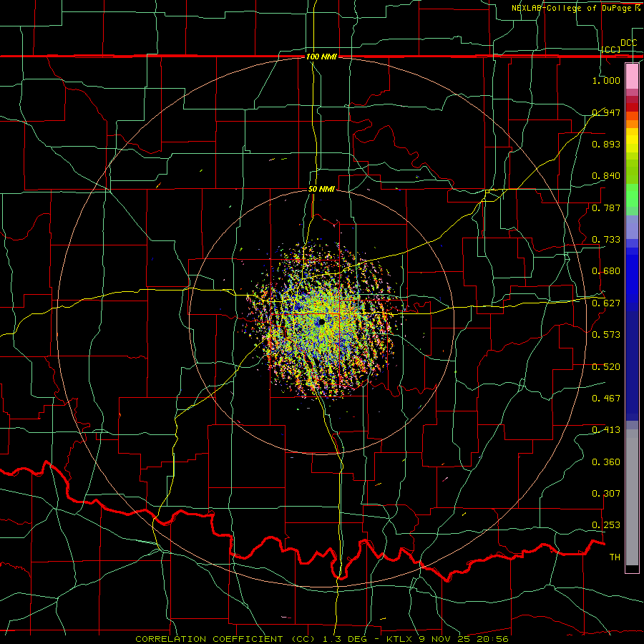Select the 0.360 color scale value
This screenshot has width=644, height=644.
pyautogui.click(x=606, y=462)
